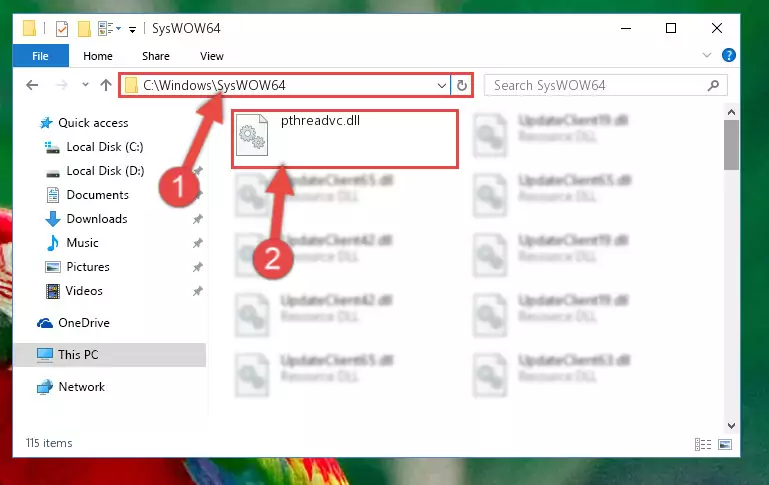The height and width of the screenshot is (485, 769).
Task: Select Quick access in navigation pane
Action: (x=93, y=123)
